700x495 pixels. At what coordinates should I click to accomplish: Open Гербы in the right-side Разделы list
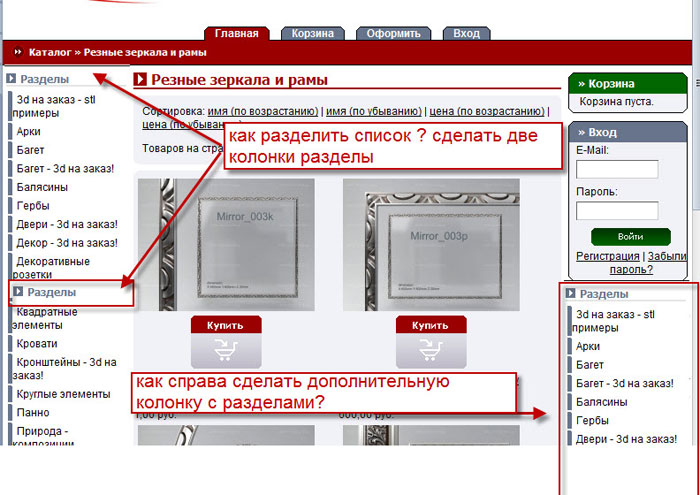click(592, 420)
